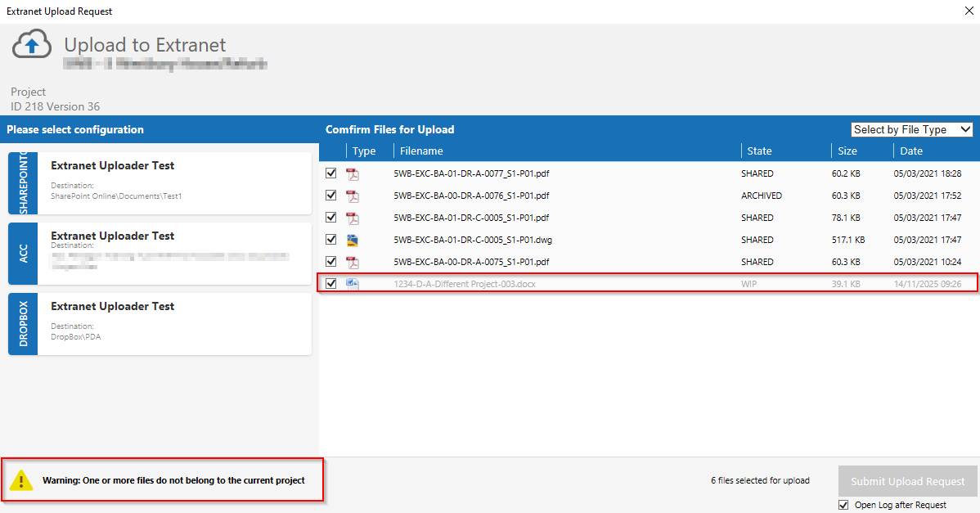Click the cloud upload icon in header

pos(32,46)
